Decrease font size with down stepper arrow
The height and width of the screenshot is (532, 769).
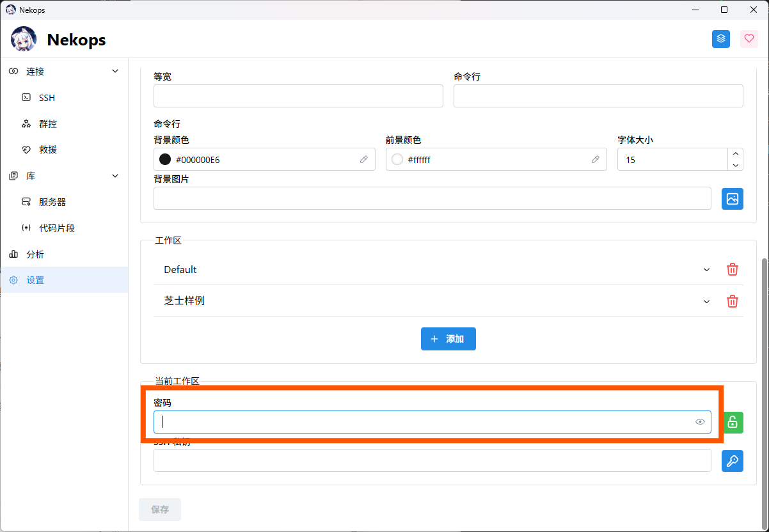coord(736,166)
